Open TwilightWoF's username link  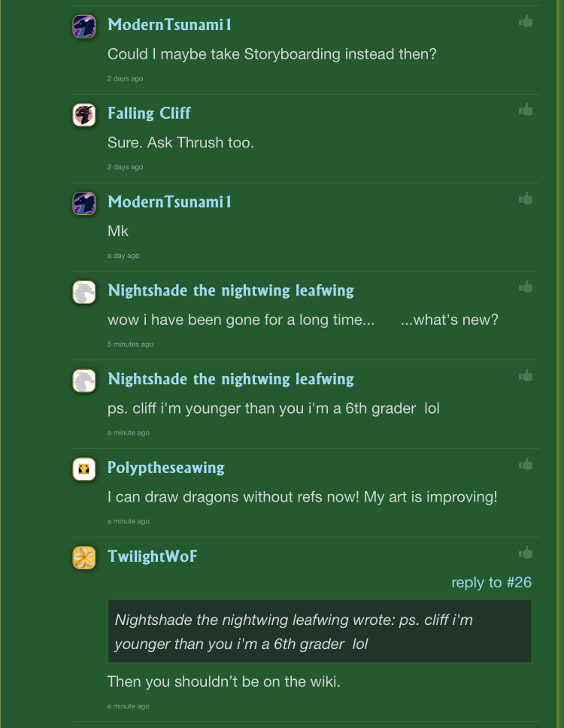pyautogui.click(x=152, y=557)
